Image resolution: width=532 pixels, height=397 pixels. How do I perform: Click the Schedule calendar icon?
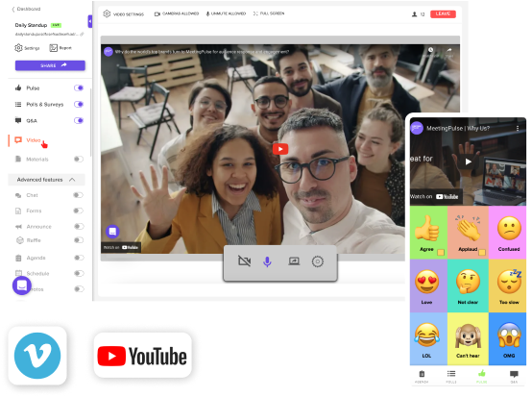pos(18,273)
